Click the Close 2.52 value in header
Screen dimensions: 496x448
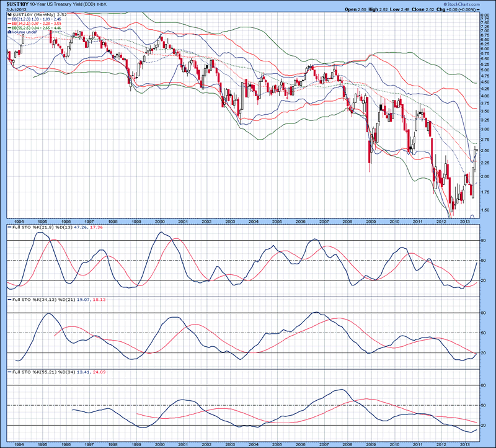click(427, 9)
